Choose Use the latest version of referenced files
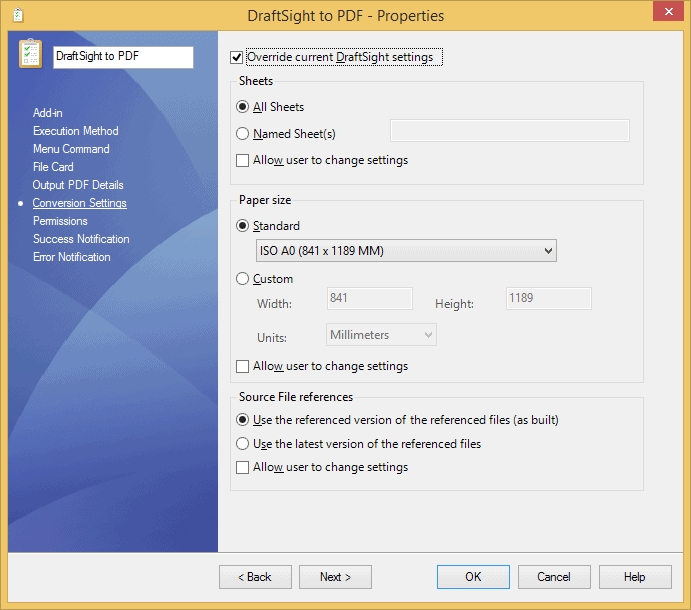 point(242,444)
